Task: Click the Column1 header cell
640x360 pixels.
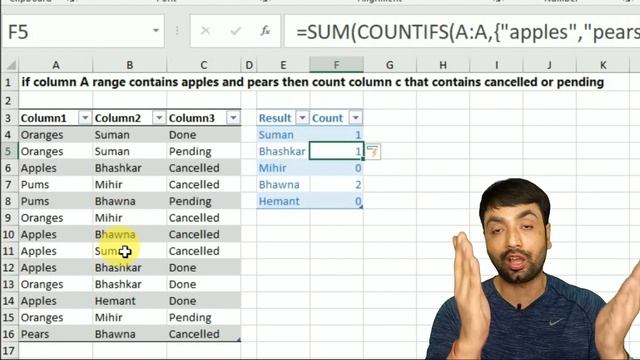Action: pos(56,118)
